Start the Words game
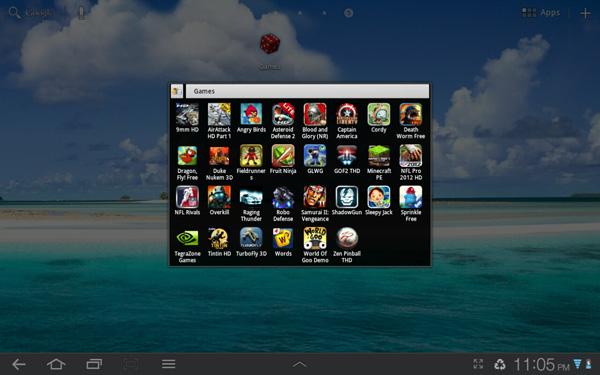 [x=283, y=242]
